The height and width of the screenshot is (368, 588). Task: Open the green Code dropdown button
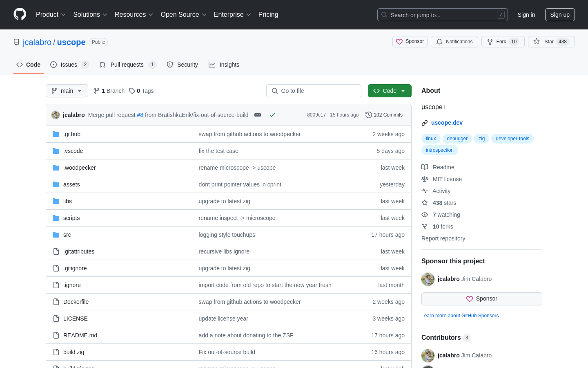[390, 91]
